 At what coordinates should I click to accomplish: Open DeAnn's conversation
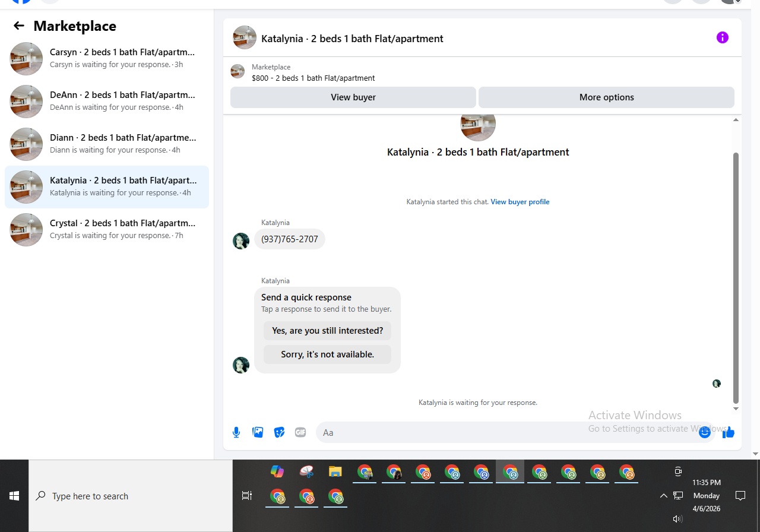coord(107,101)
